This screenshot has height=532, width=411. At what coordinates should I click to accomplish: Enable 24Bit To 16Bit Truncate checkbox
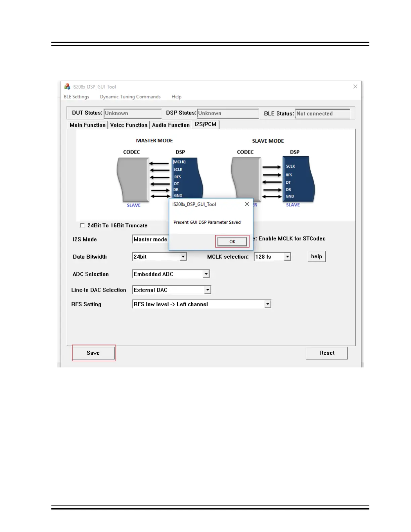tap(82, 225)
